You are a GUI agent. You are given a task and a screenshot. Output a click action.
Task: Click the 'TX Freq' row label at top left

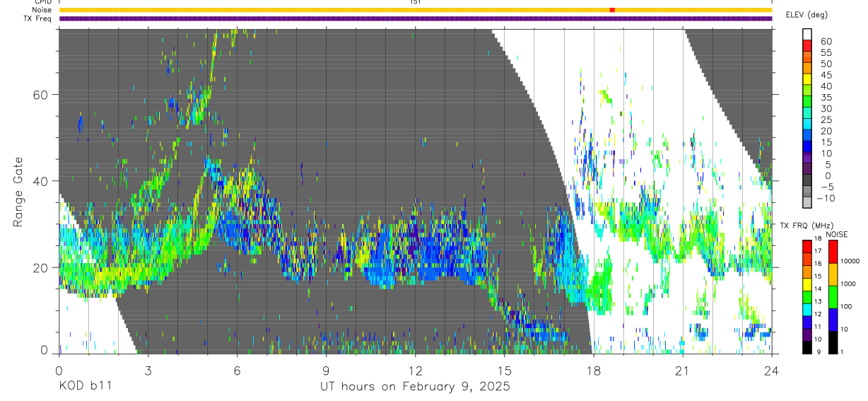(38, 18)
